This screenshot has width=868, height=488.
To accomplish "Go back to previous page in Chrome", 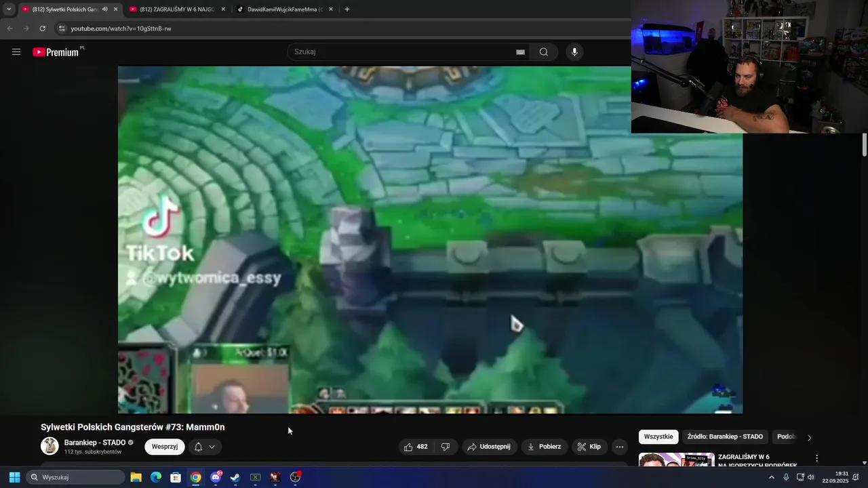I will (9, 28).
